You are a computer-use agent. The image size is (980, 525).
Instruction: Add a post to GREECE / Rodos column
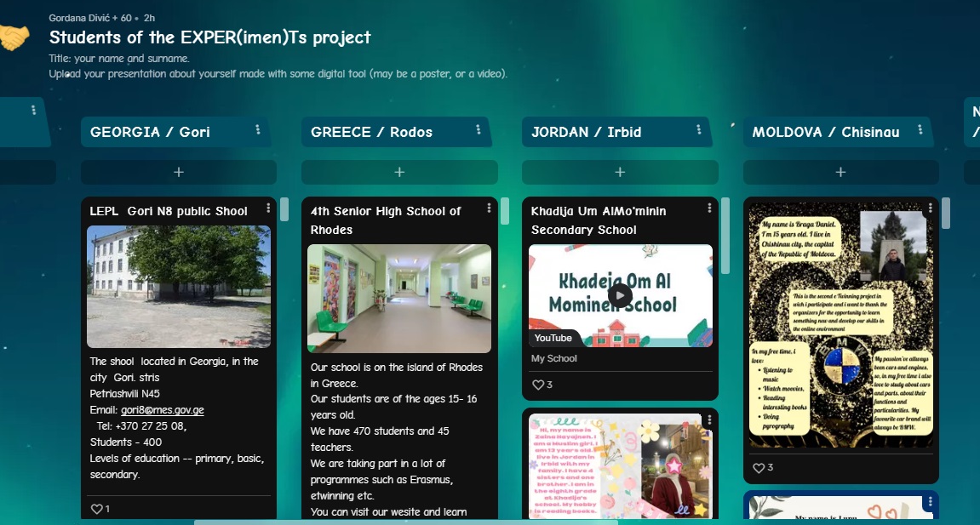(399, 172)
